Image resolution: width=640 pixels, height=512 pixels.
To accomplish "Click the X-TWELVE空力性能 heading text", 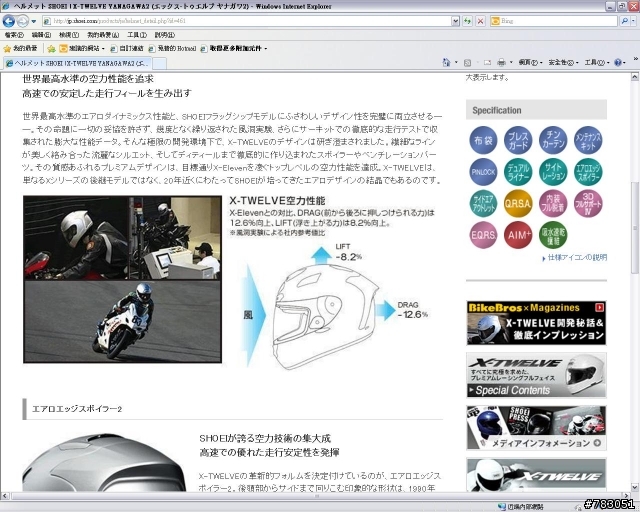I will coord(277,200).
